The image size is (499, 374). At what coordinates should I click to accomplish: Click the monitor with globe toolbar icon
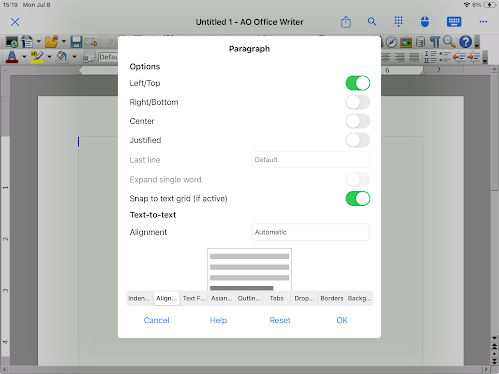click(x=12, y=42)
